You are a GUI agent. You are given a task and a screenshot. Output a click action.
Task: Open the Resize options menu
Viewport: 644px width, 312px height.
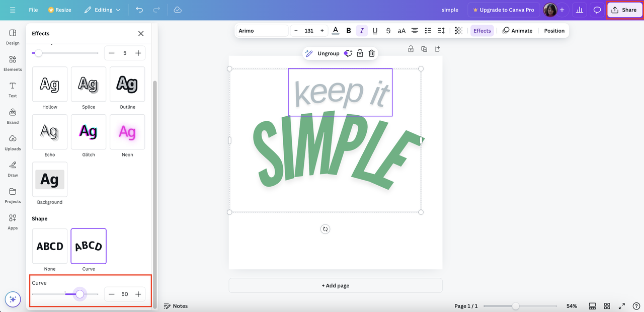pyautogui.click(x=60, y=10)
